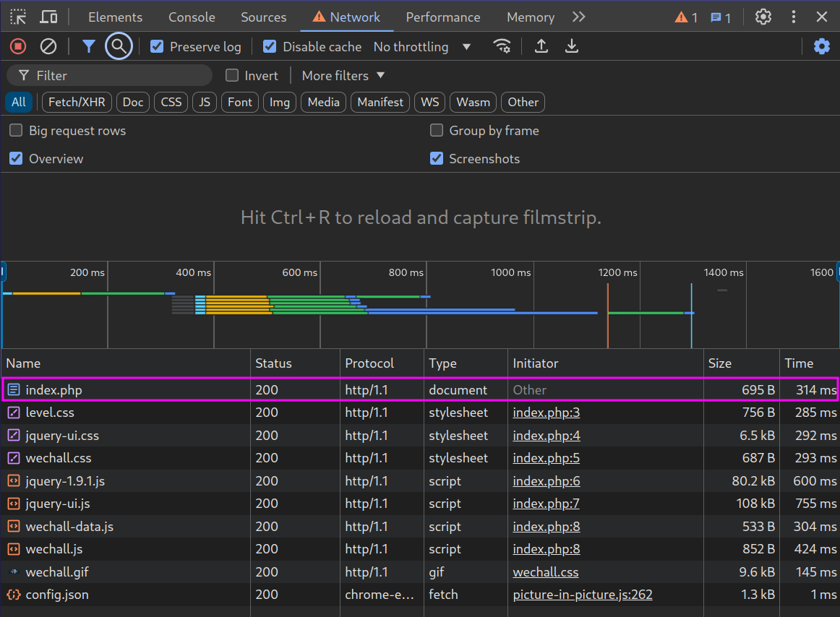Import HAR file with upload arrow
Screen dimensions: 840x617
(541, 46)
